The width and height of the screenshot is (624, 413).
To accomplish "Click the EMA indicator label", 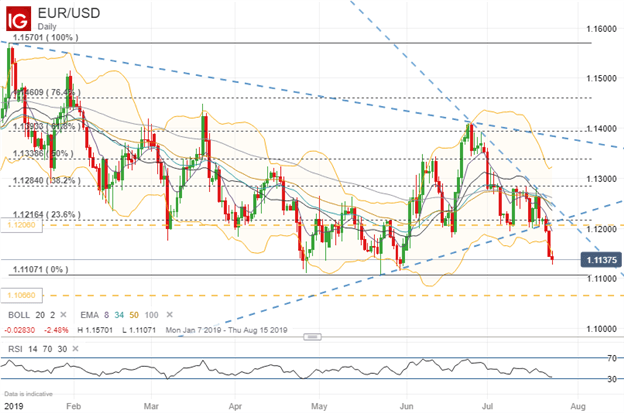I will (x=90, y=315).
